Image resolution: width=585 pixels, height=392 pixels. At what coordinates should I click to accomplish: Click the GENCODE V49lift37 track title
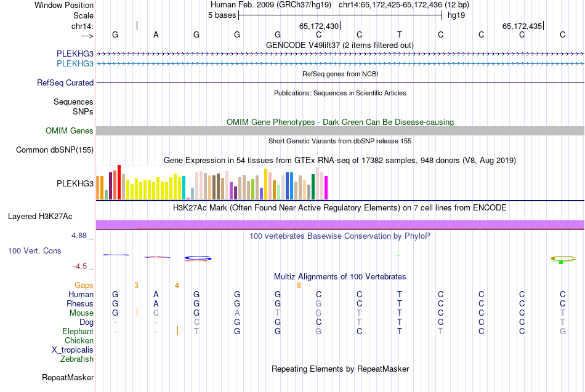[x=339, y=45]
